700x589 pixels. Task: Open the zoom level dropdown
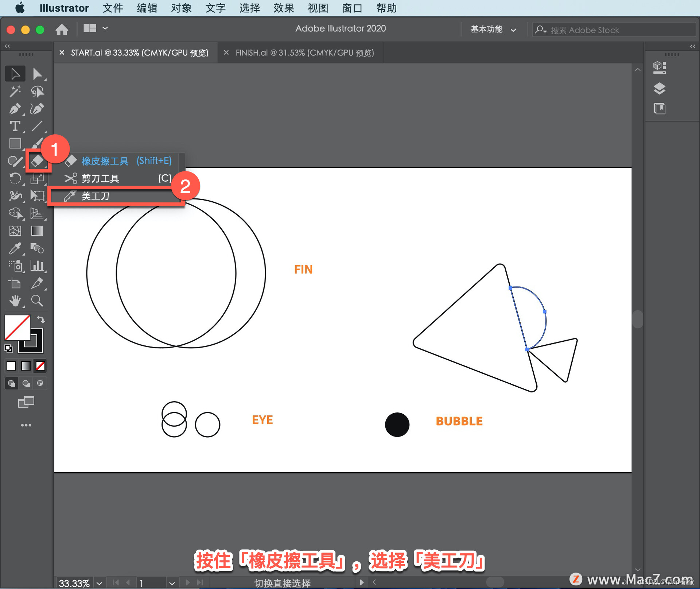(x=99, y=583)
